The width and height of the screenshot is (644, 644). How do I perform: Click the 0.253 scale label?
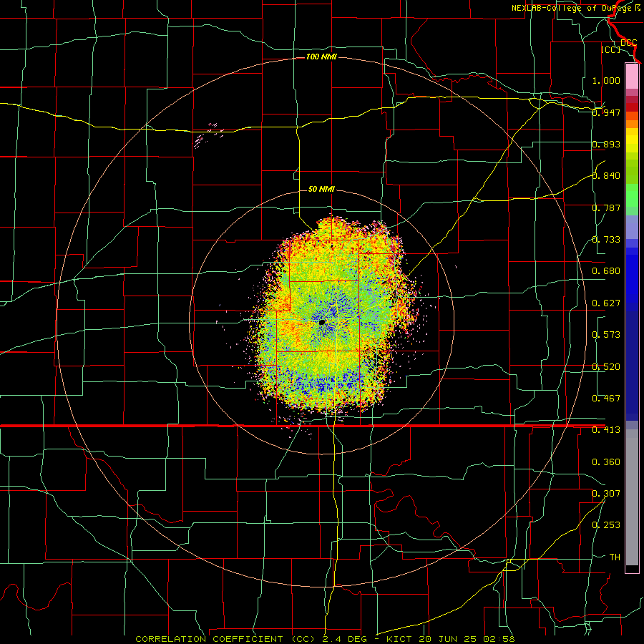pos(606,525)
